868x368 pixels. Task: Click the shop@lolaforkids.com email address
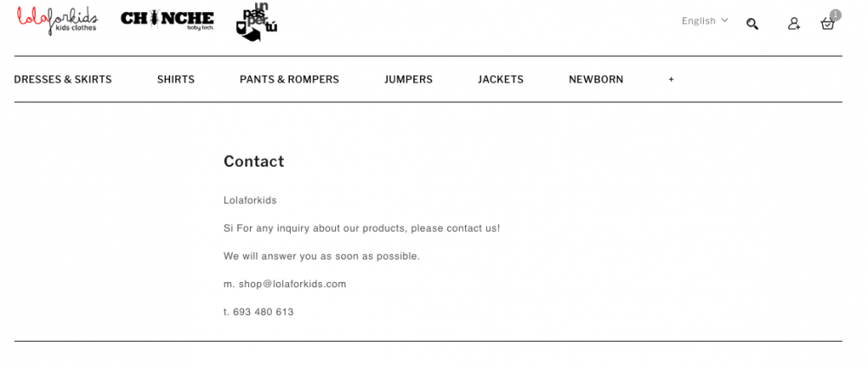tap(292, 284)
